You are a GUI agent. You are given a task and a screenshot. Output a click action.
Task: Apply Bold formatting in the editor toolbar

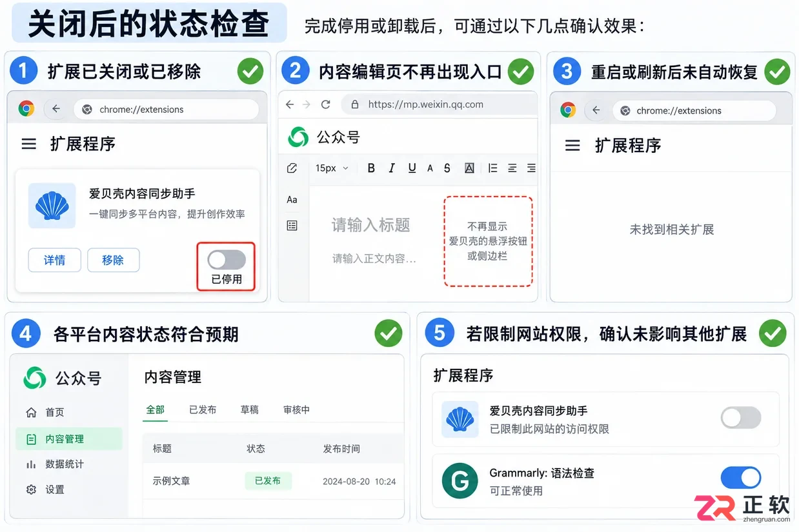coord(371,168)
